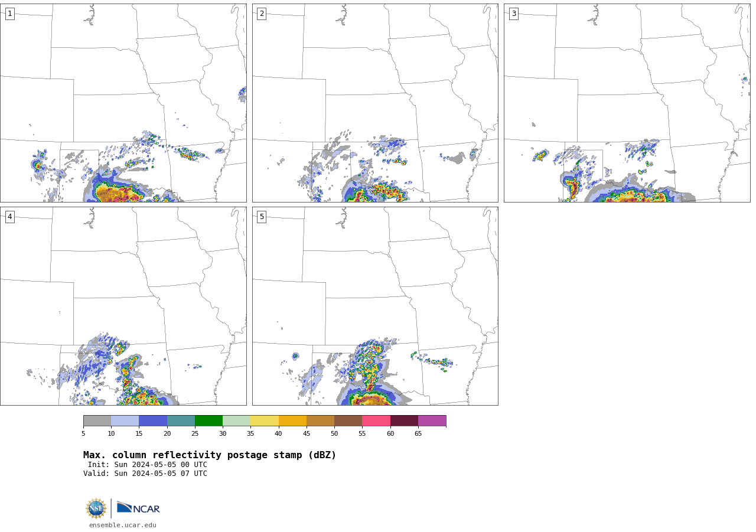Click the yellow 35-40 dBZ swatch

coord(265,420)
